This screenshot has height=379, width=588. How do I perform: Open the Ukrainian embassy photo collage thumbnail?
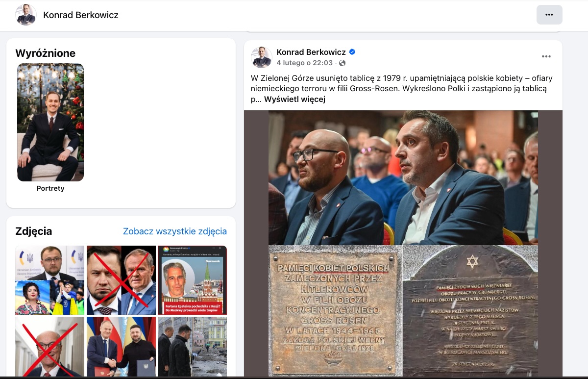(49, 280)
